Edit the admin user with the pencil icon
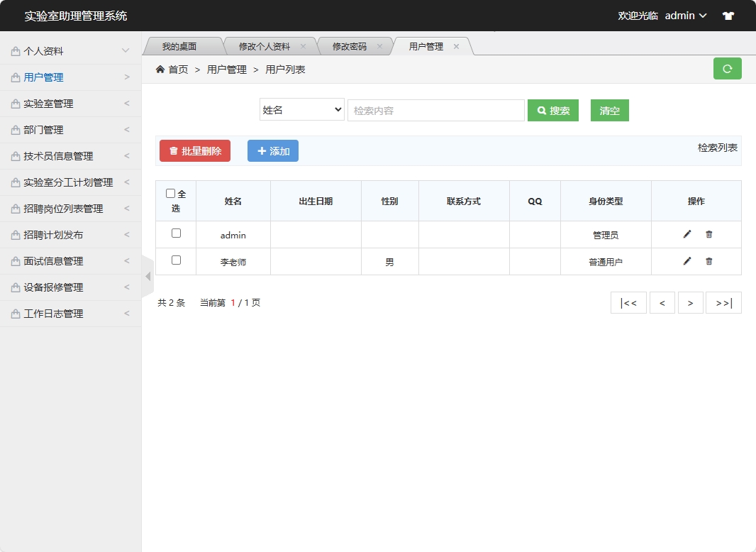Image resolution: width=756 pixels, height=552 pixels. [686, 234]
